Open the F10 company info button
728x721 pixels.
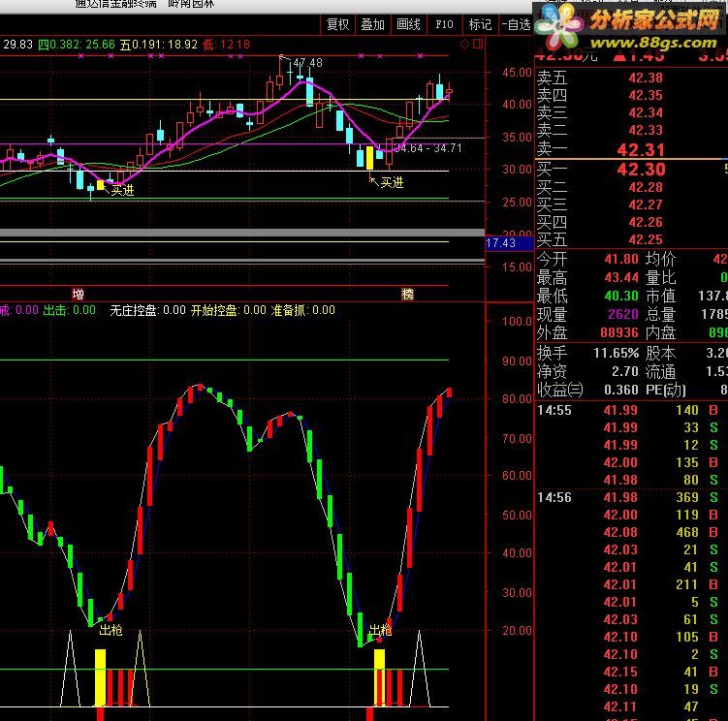point(444,24)
